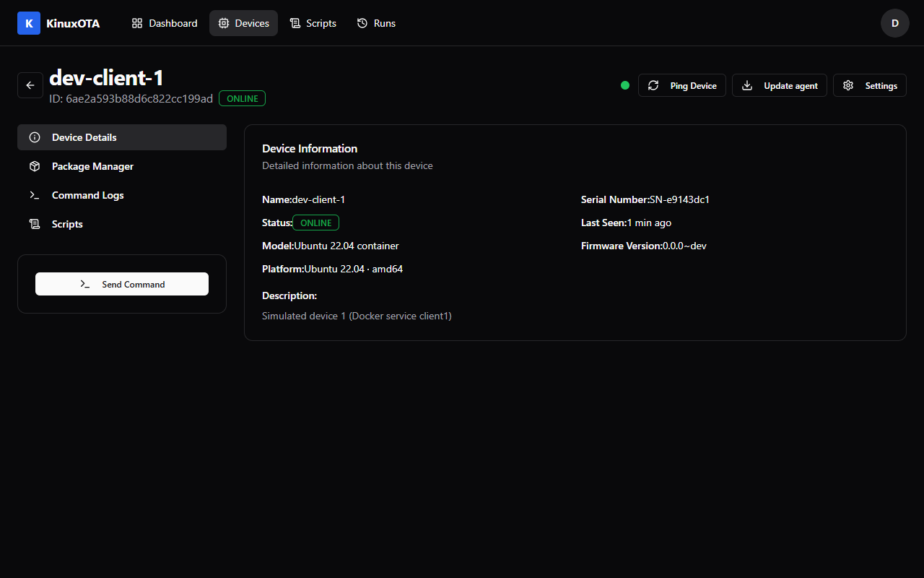Viewport: 924px width, 578px height.
Task: Click the description text Simulated device 1
Action: coord(357,316)
